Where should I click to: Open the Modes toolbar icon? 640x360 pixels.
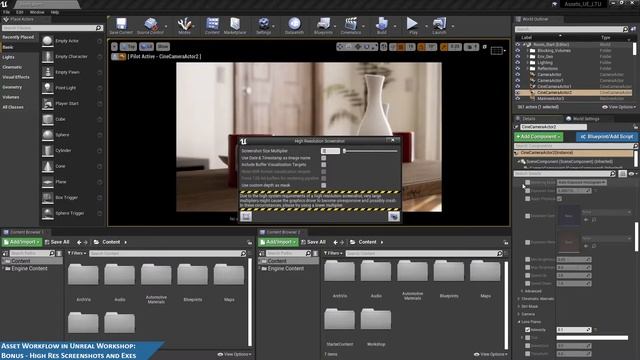pyautogui.click(x=184, y=24)
